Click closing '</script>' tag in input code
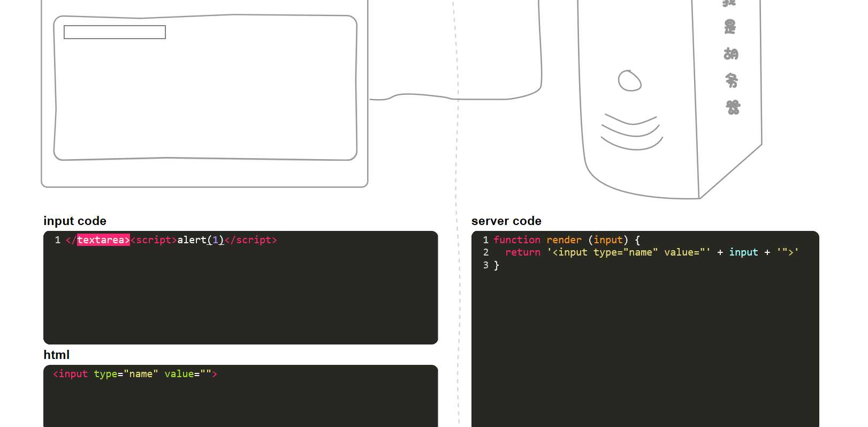 [x=251, y=240]
